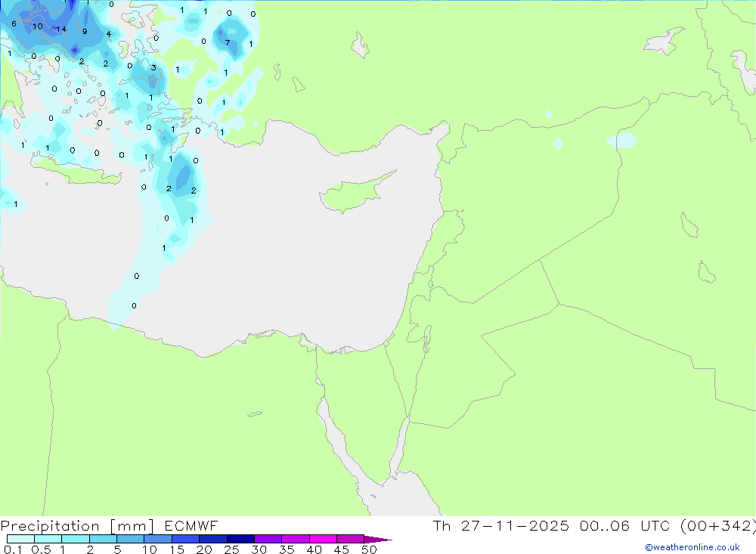The width and height of the screenshot is (756, 554).
Task: Select the 0.1–0.5 mm legend swatch
Action: (20, 539)
